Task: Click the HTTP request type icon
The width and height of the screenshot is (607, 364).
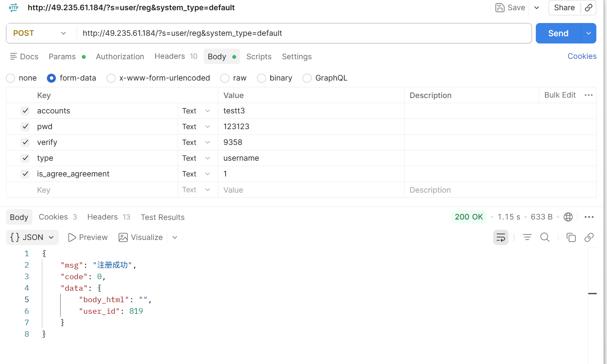Action: click(14, 7)
